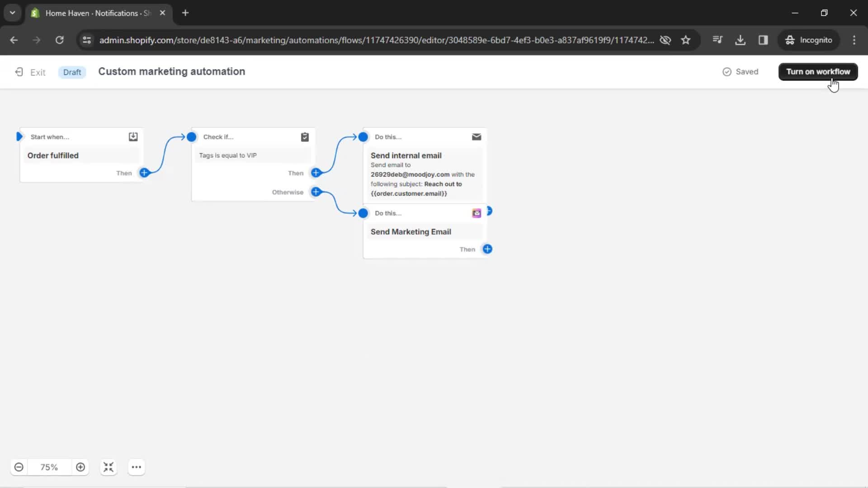868x488 pixels.
Task: Click the zoom out minus button
Action: pos(19,467)
